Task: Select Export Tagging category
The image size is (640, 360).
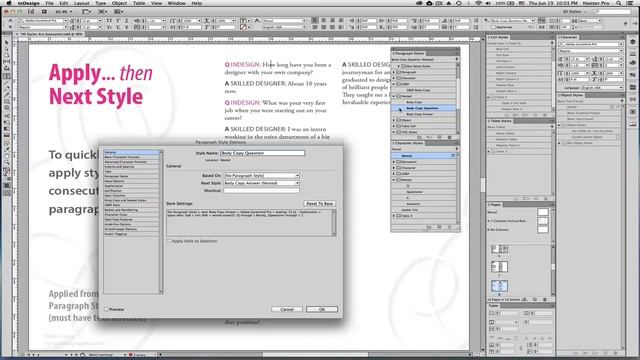Action: (131, 234)
